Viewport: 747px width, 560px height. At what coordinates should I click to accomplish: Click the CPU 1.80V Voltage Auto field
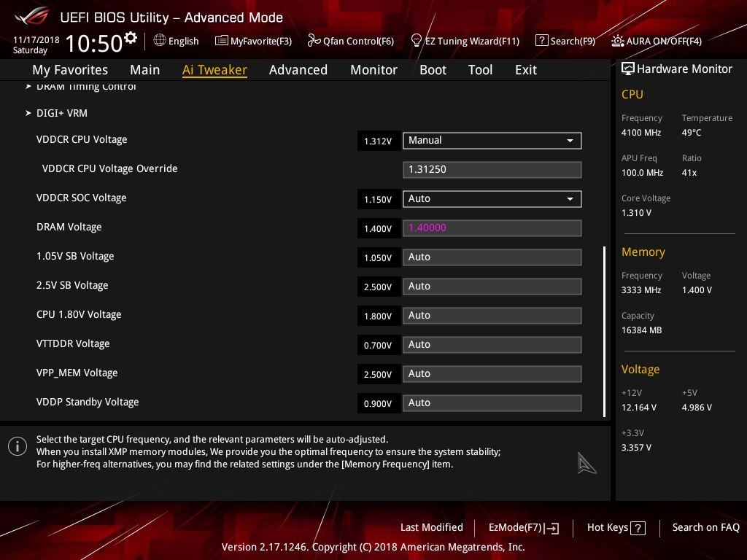pos(492,315)
